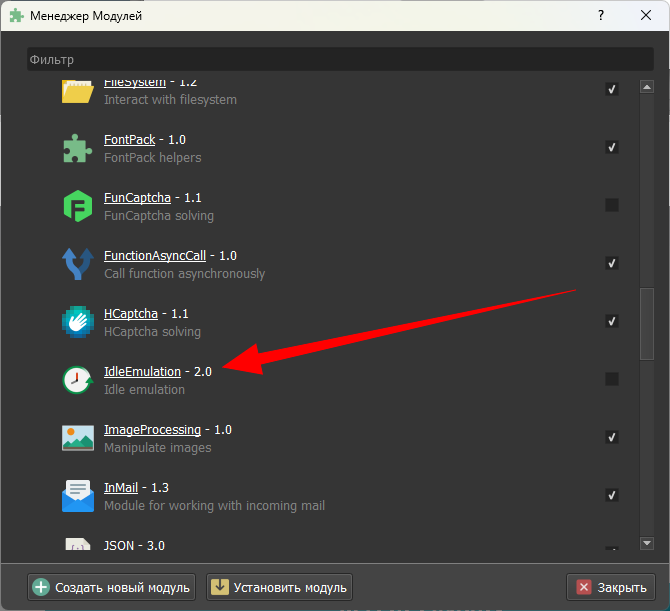
Task: Click the scrollbar down arrow
Action: 647,543
